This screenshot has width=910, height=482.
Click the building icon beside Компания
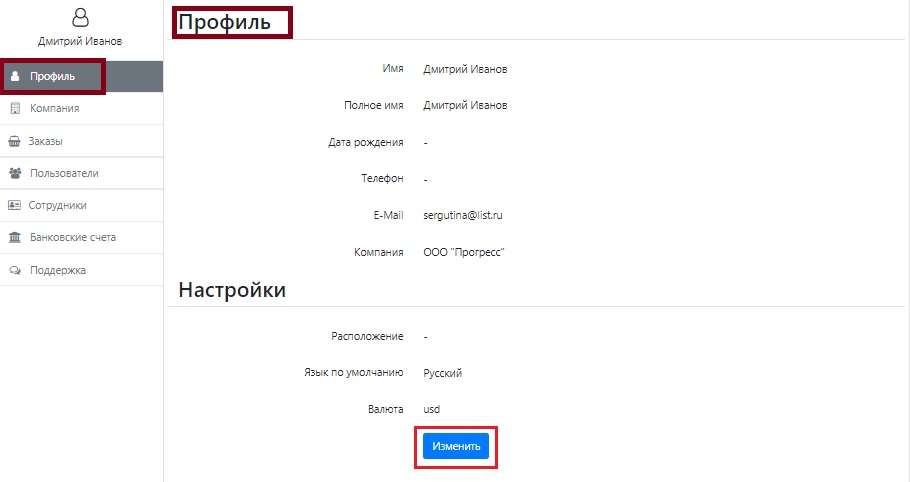click(15, 108)
